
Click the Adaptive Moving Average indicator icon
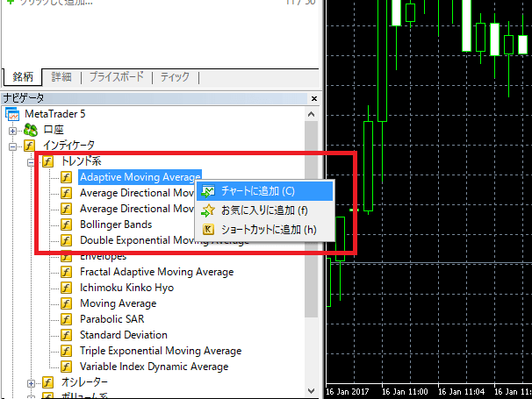(66, 177)
